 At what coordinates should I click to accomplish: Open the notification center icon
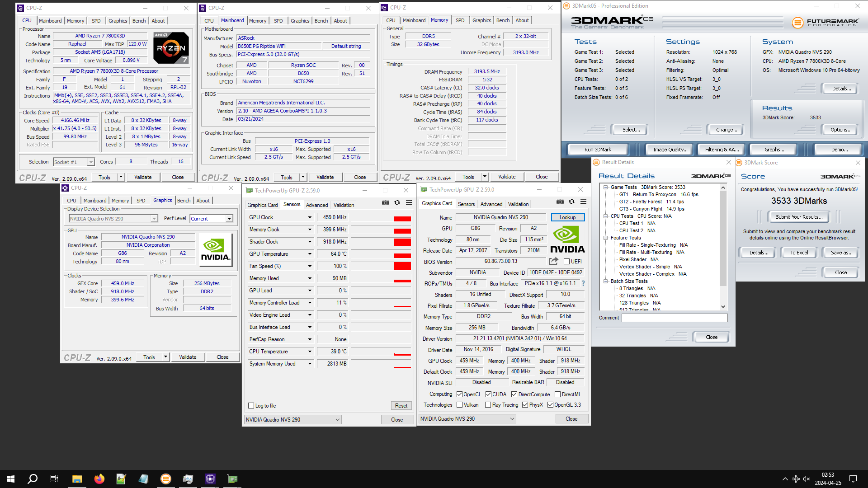[x=853, y=479]
